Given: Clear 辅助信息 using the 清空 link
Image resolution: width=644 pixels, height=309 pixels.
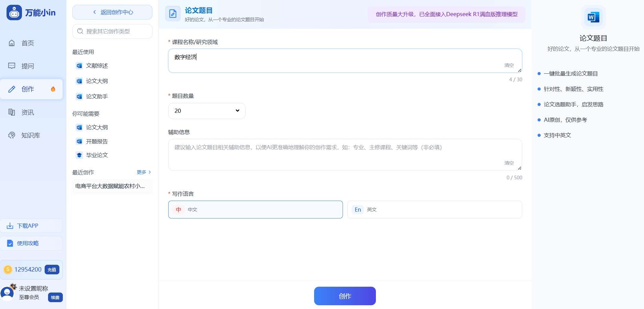Looking at the screenshot, I should pos(509,163).
